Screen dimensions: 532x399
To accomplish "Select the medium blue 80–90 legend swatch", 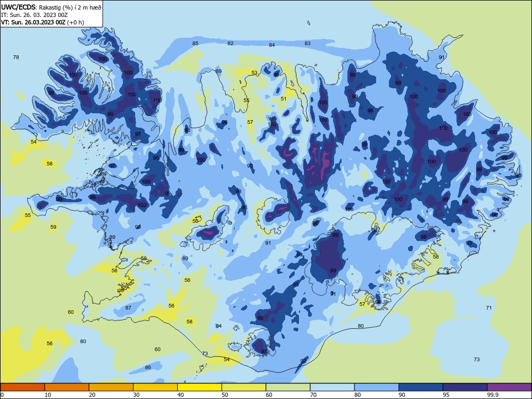I will pos(377,387).
